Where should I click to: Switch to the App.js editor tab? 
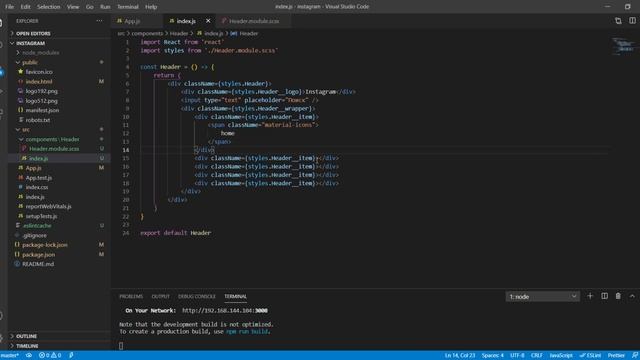pyautogui.click(x=133, y=21)
